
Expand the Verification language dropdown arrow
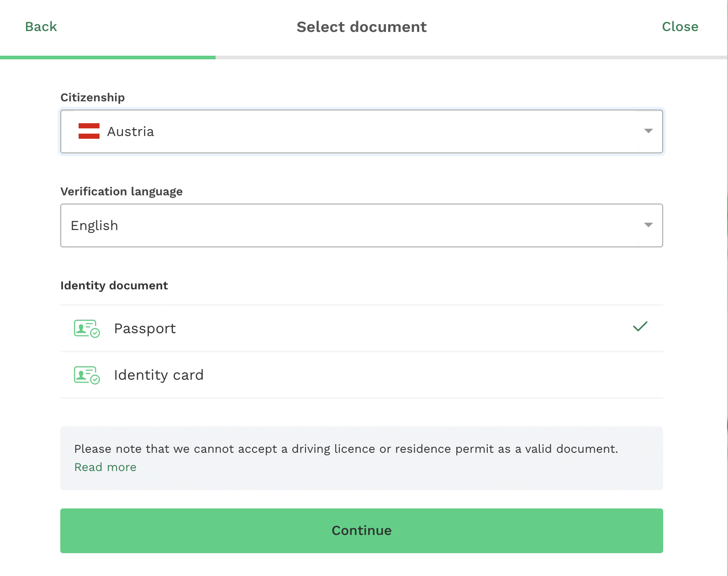(x=648, y=225)
